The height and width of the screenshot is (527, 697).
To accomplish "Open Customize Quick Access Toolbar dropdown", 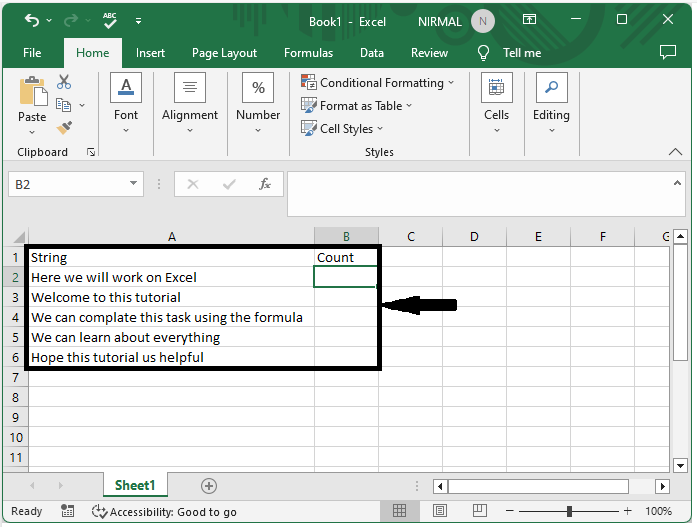I will click(x=138, y=20).
